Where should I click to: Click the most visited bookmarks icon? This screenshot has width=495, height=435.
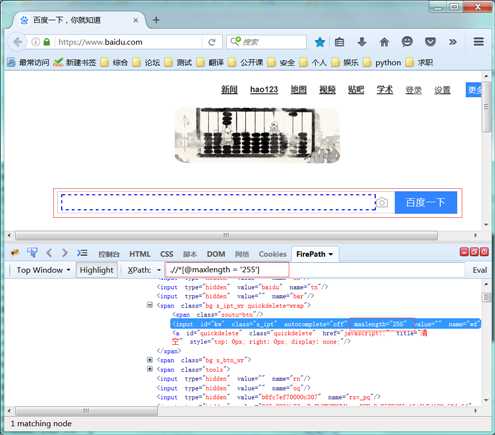(11, 62)
